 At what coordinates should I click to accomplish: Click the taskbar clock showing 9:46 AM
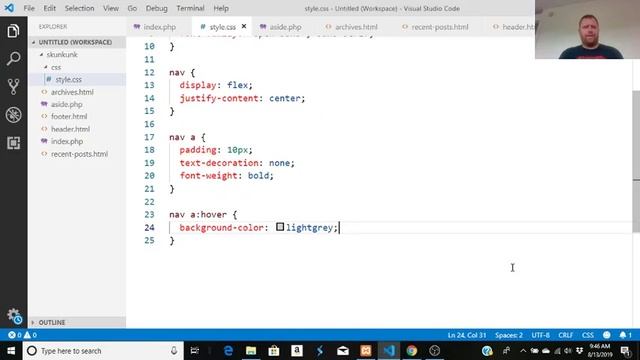point(600,351)
